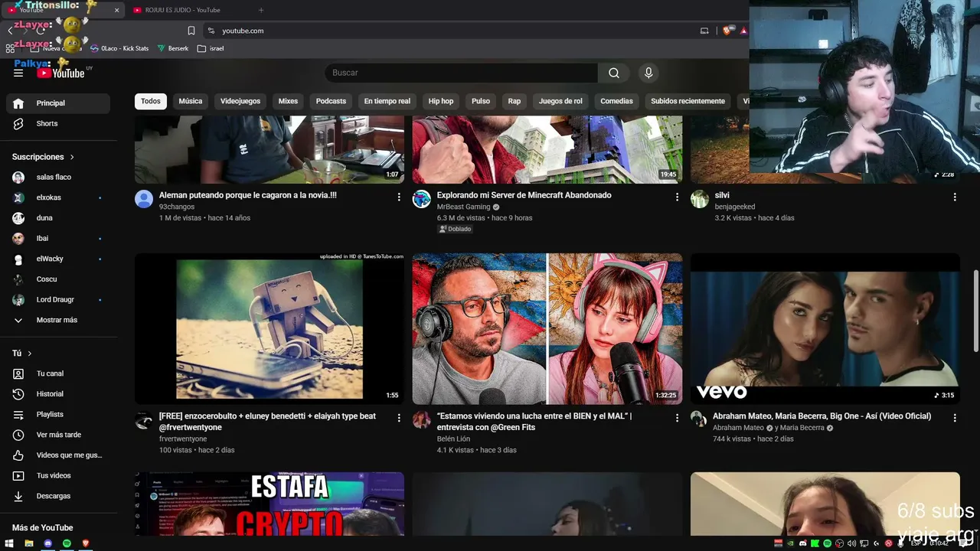Open Ver más tarde list
Image resolution: width=980 pixels, height=551 pixels.
(58, 435)
